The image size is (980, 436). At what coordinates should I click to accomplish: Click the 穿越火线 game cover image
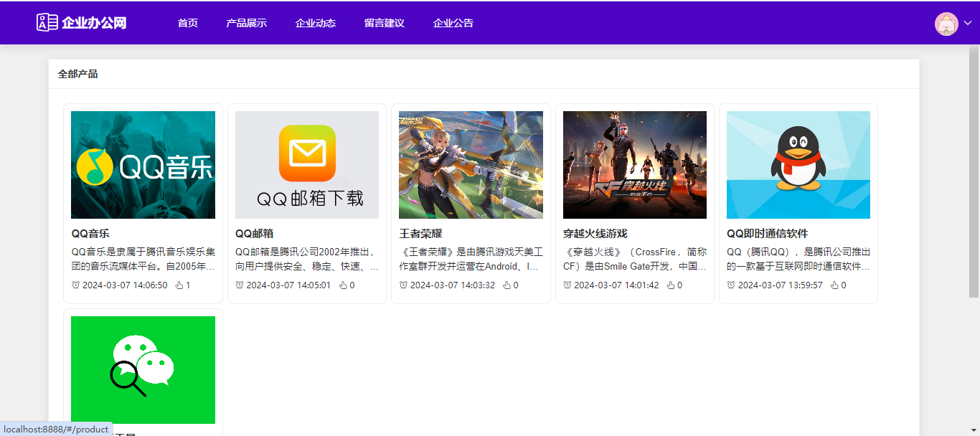[635, 165]
